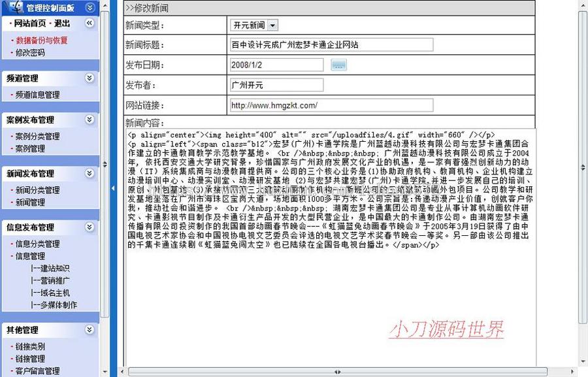Click the sidebar scroll down arrow
588x377 pixels.
pyautogui.click(x=105, y=372)
